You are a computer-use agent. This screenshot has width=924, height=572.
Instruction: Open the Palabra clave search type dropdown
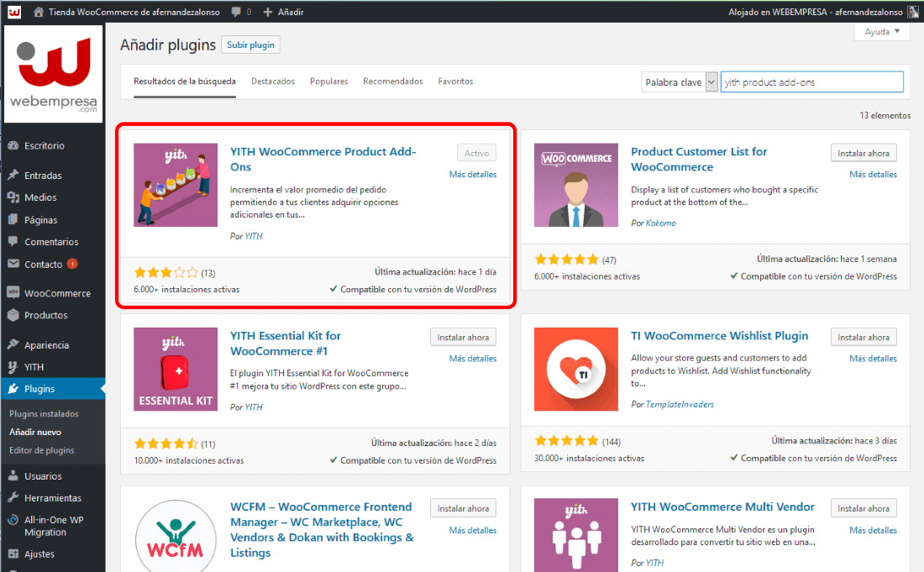tap(680, 82)
